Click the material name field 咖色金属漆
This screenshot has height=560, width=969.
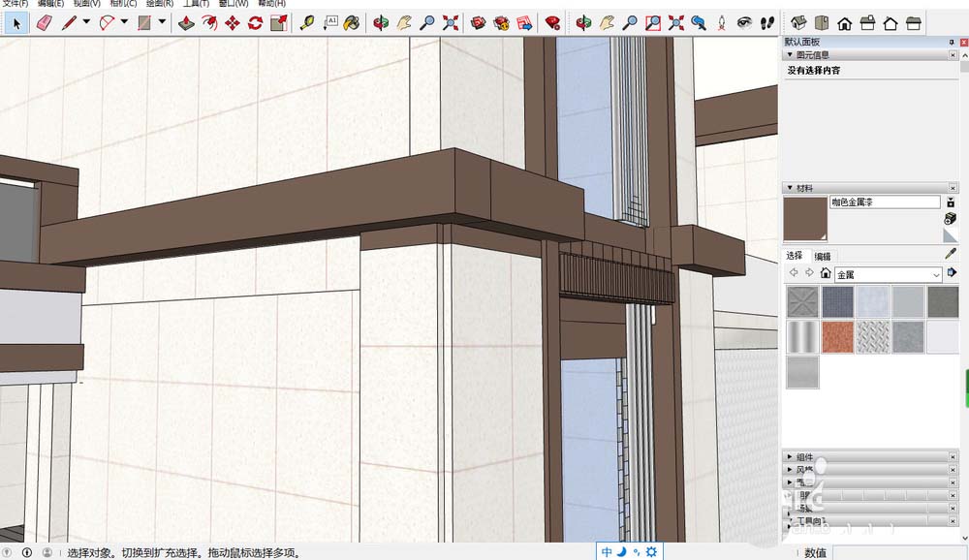(885, 202)
